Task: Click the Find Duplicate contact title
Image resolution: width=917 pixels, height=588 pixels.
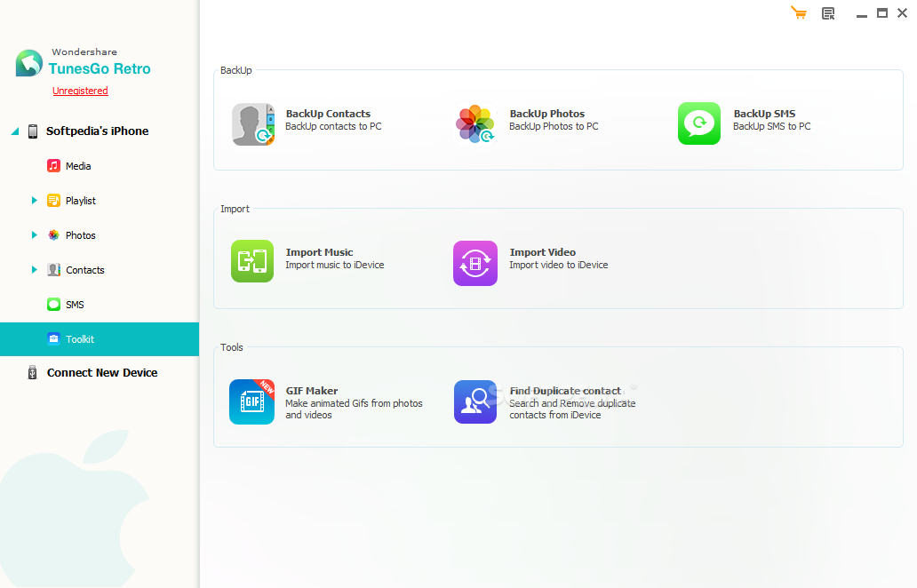Action: pyautogui.click(x=565, y=391)
